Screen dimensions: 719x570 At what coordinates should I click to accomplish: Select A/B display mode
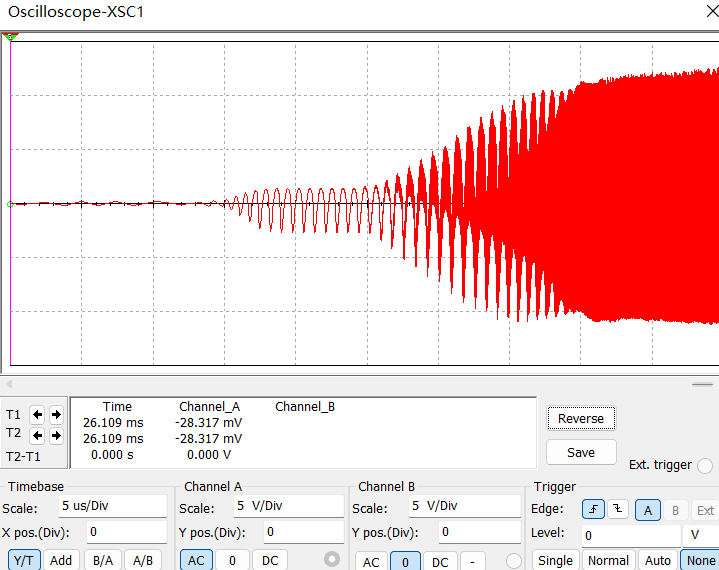[x=143, y=560]
